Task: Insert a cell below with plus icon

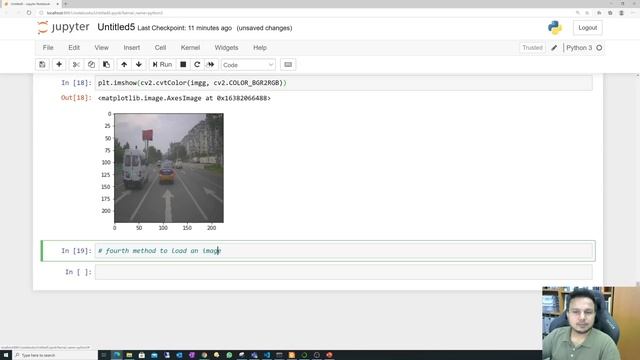Action: point(59,64)
